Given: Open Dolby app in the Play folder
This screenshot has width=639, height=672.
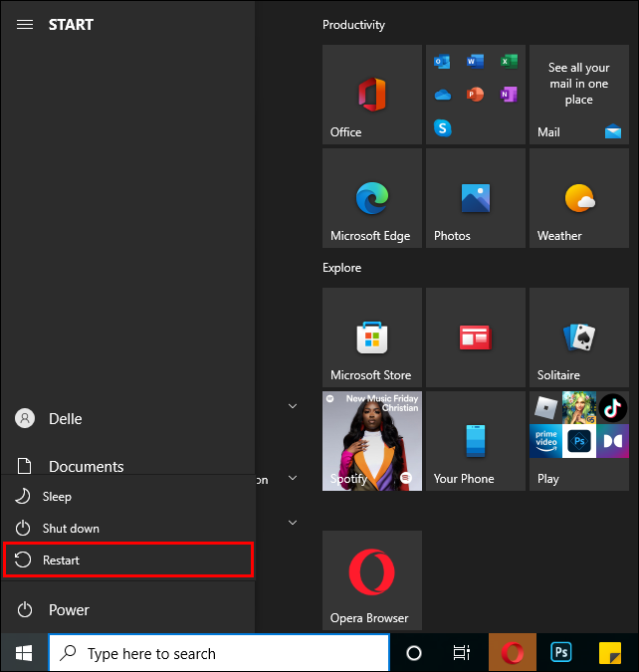Looking at the screenshot, I should [612, 441].
